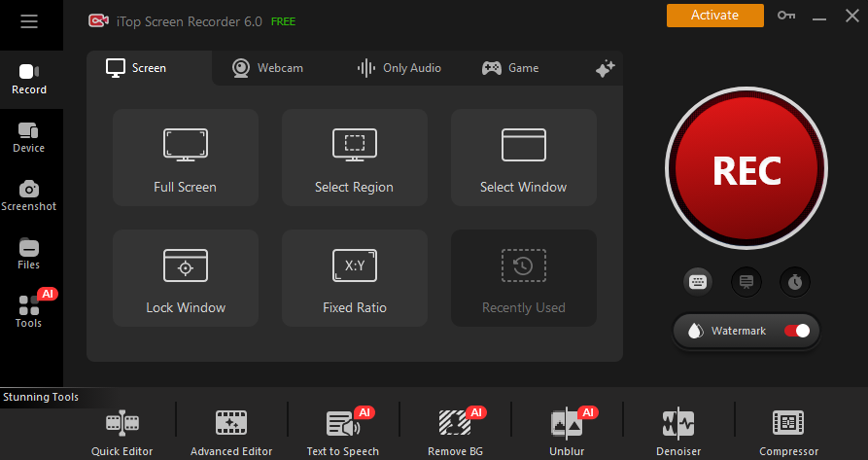
Task: Start recording with the REC button
Action: pyautogui.click(x=746, y=170)
